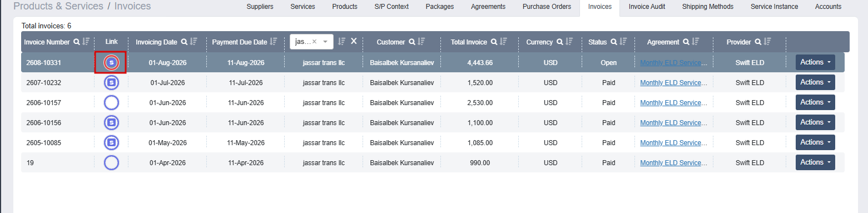Open the S/P Context tab
Screen dimensions: 868x213
click(391, 7)
